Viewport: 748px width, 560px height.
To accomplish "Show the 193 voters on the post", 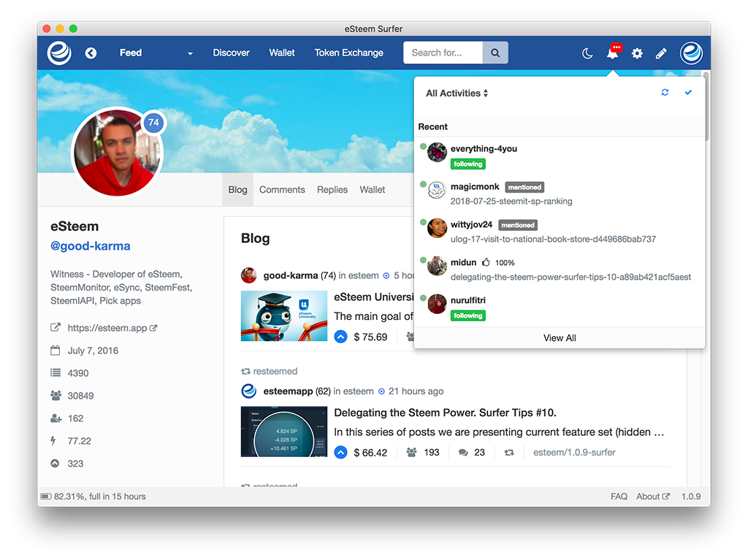I will 422,452.
